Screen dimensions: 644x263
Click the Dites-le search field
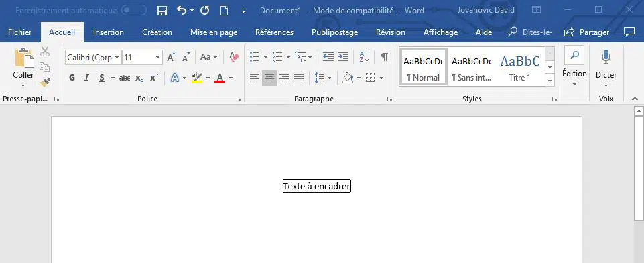(530, 32)
